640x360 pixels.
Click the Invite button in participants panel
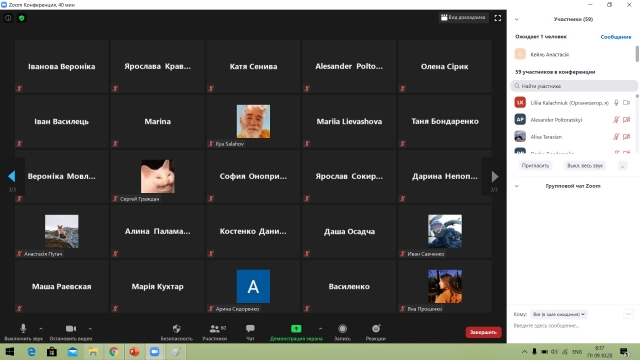(x=535, y=166)
